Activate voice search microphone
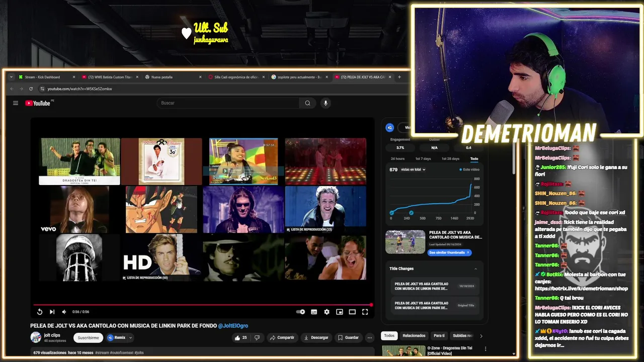This screenshot has width=644, height=362. click(326, 103)
